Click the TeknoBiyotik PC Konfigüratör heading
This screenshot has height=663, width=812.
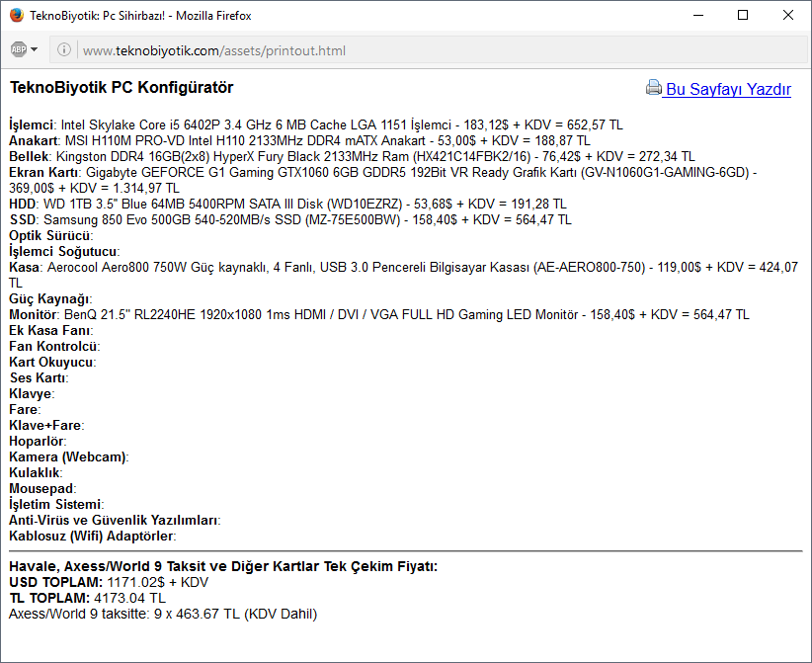coord(122,88)
